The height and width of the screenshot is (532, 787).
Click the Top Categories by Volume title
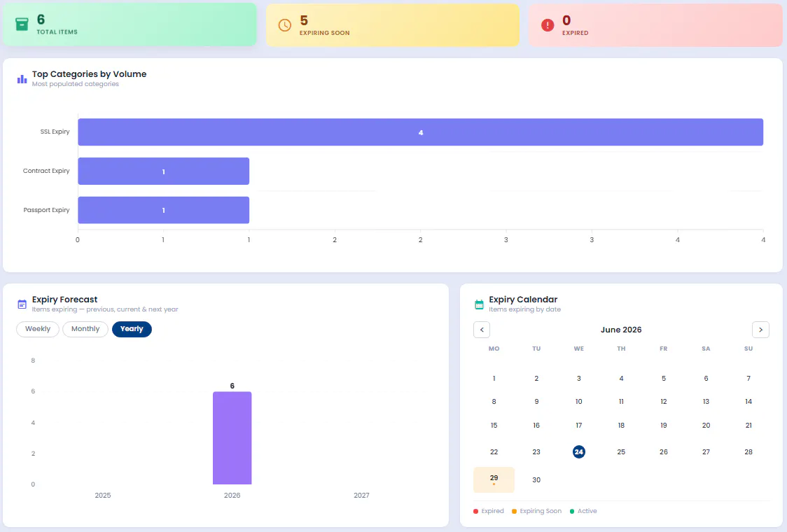pos(90,73)
